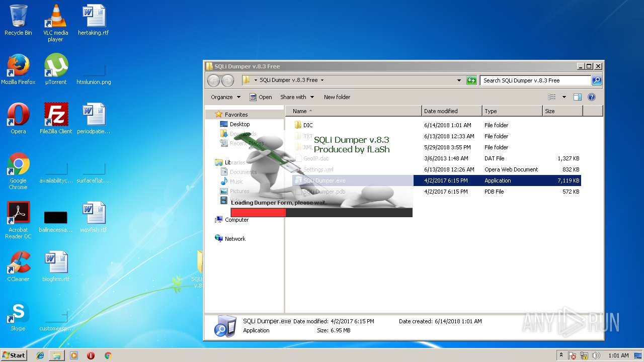Open Libraries in navigation pane

pyautogui.click(x=234, y=162)
